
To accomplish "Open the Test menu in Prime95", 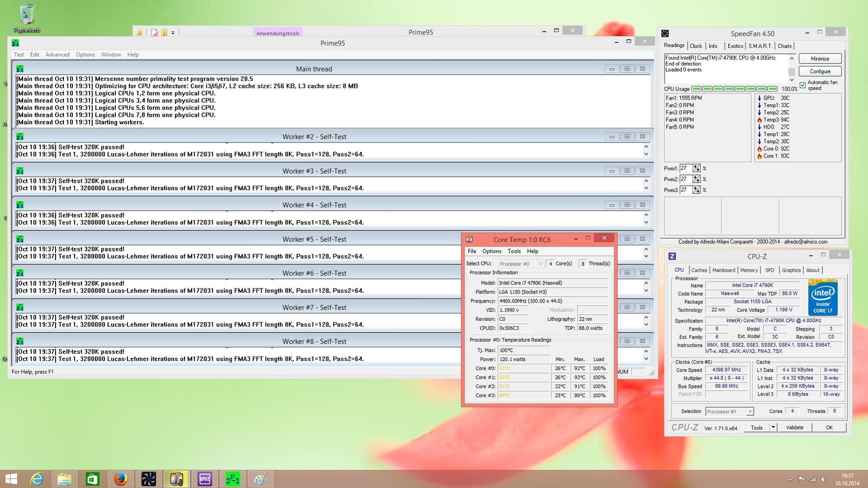I will tap(19, 55).
